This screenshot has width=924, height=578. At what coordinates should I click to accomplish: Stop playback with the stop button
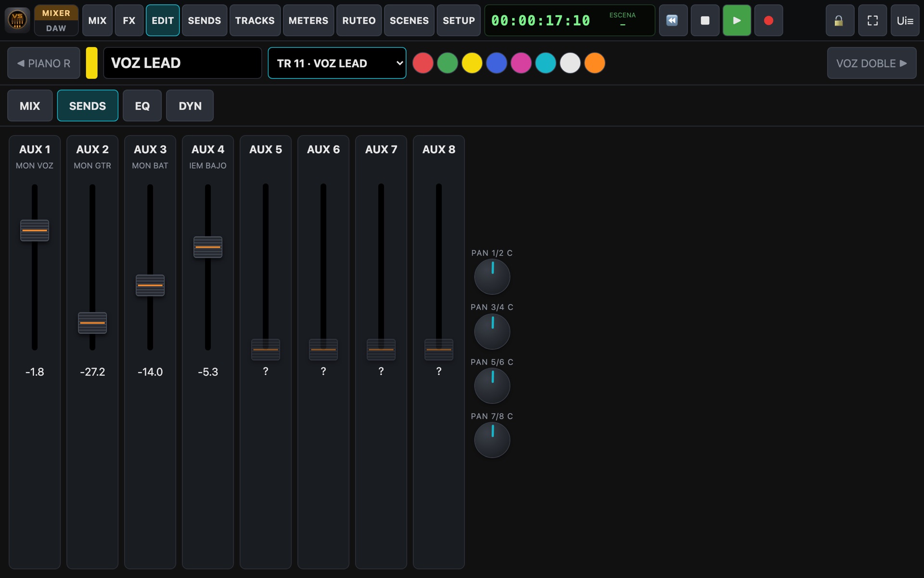[x=705, y=20]
